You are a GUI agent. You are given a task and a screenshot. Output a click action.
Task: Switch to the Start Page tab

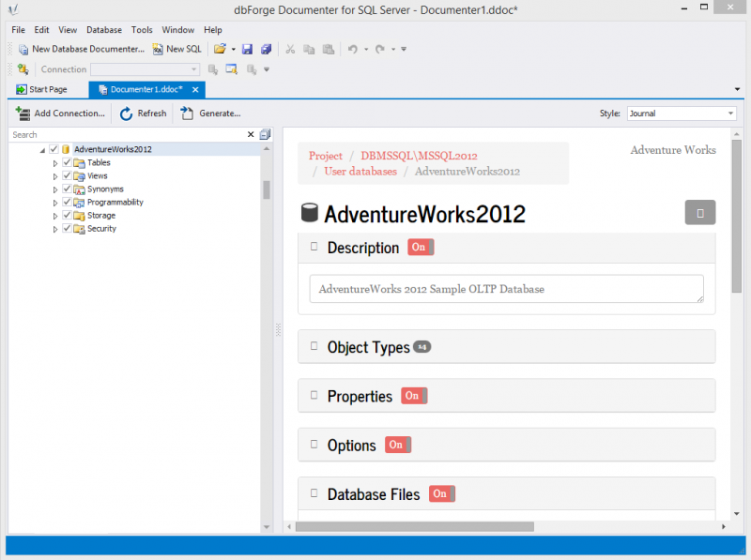tap(41, 89)
